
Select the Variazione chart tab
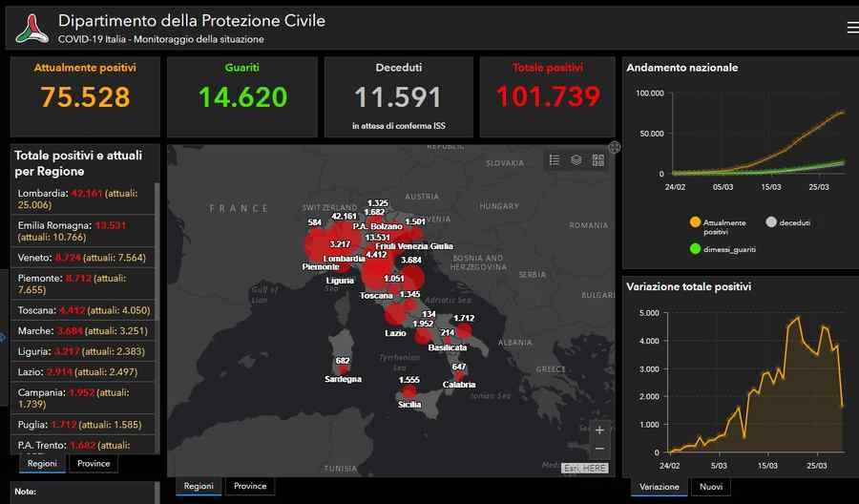point(660,487)
